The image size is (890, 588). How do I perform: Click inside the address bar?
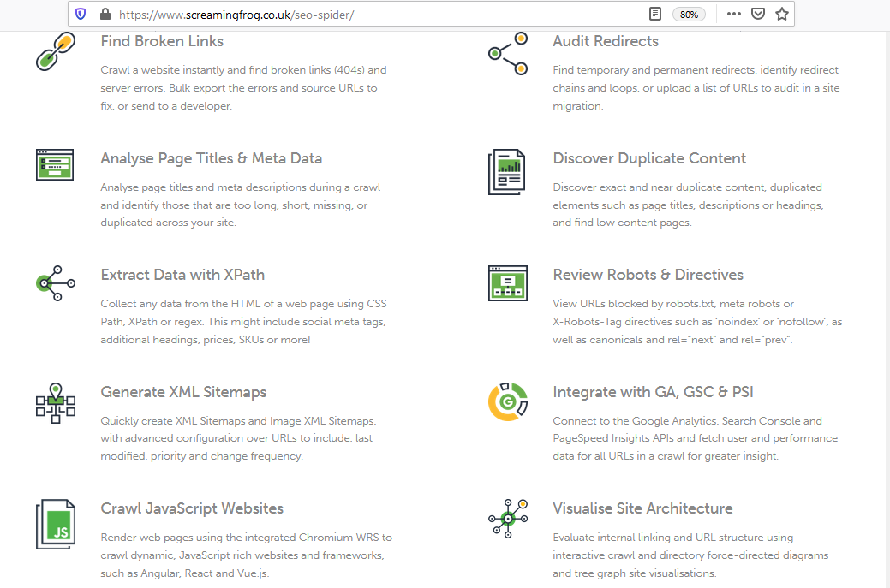tap(343, 14)
